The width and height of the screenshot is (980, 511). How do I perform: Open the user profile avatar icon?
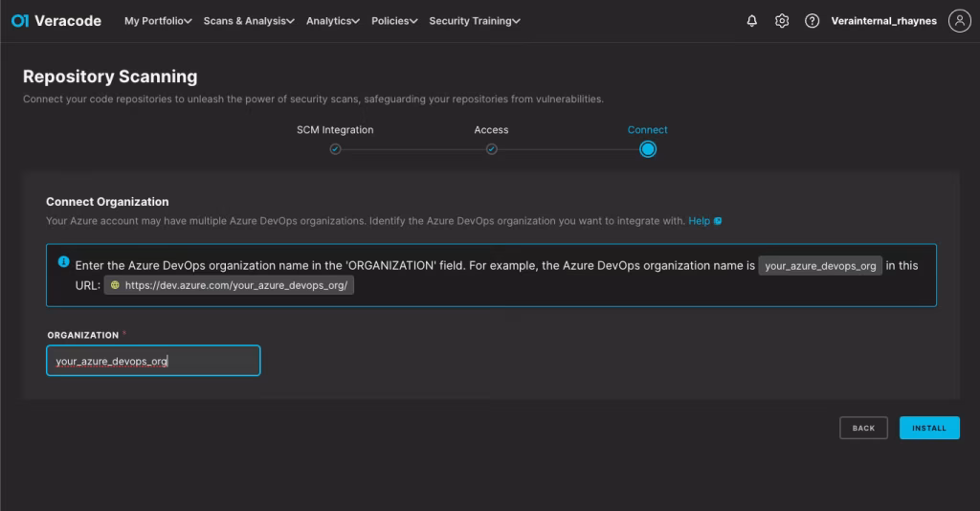point(959,21)
